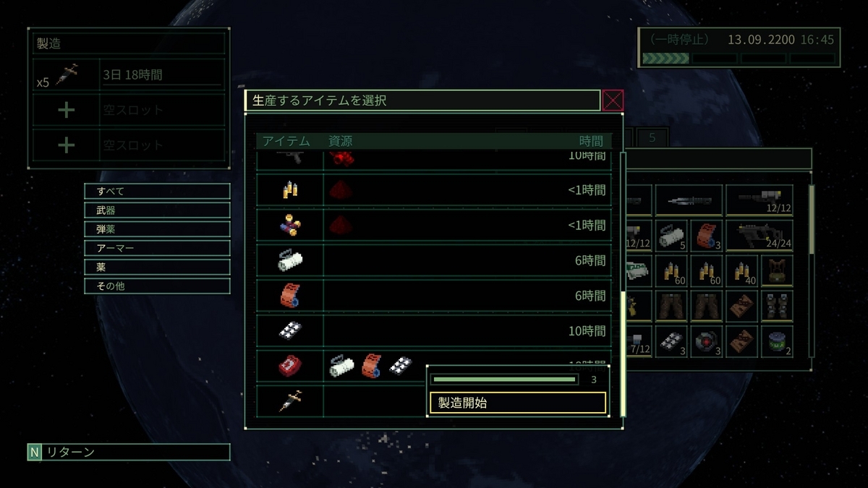Select the green canned food inventory item
The width and height of the screenshot is (868, 488).
click(x=777, y=341)
